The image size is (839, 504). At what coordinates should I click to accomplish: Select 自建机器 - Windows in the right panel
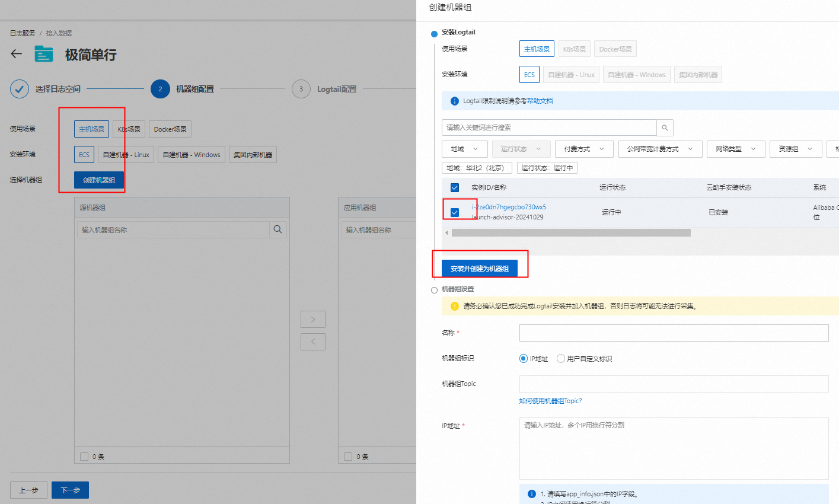(x=636, y=75)
